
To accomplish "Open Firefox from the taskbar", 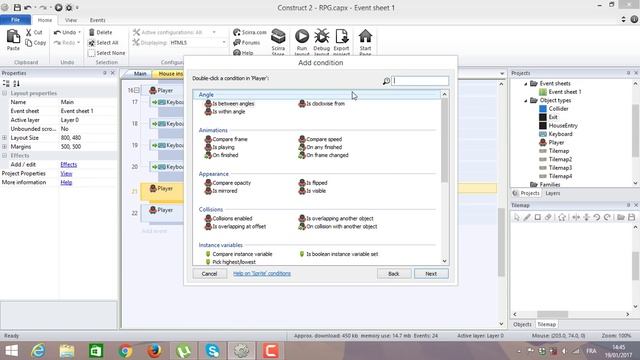I will 154,351.
